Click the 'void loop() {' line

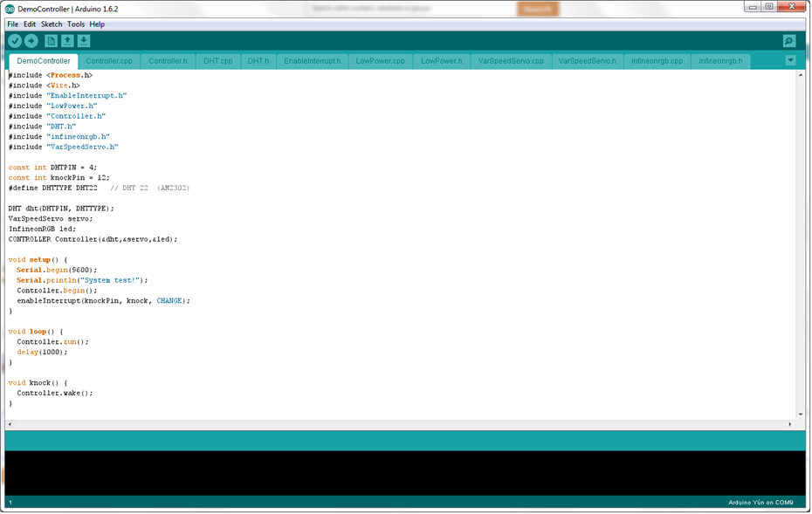pos(36,332)
